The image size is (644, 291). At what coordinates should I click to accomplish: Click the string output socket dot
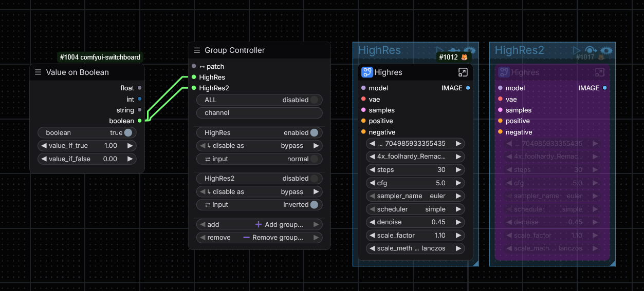point(140,110)
